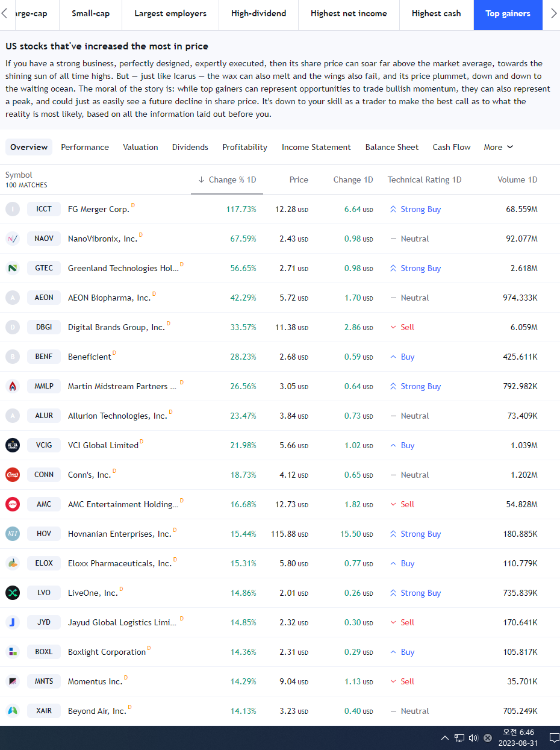Screen dimensions: 560x750
Task: Click the NanoVibronix NAOV logo icon
Action: [13, 239]
